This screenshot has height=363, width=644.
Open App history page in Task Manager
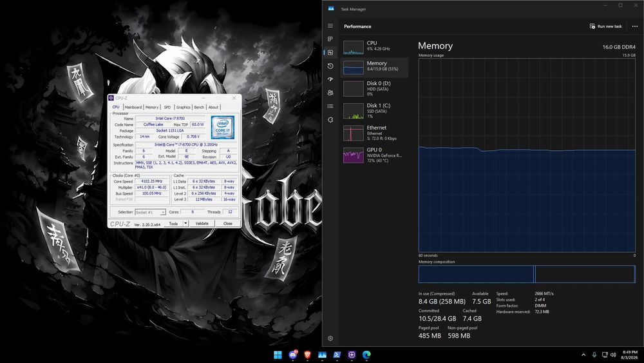pos(330,66)
